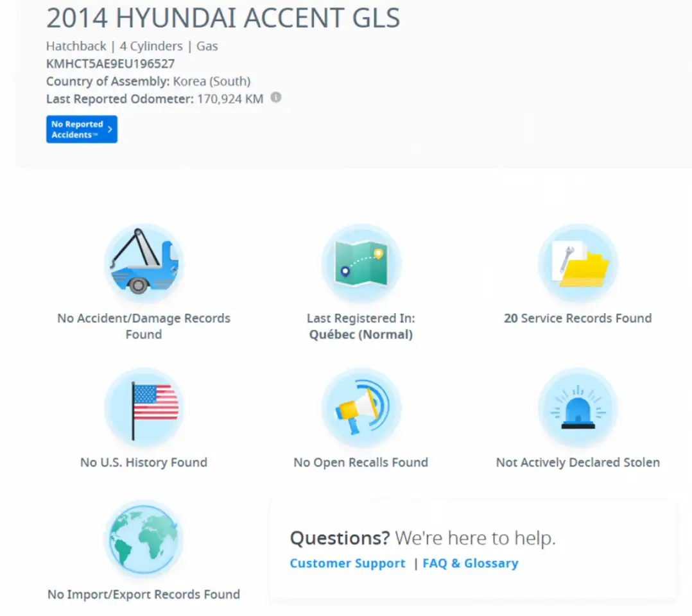Click the U.S. flag history icon
Screen dimensions: 692x616
click(x=144, y=407)
